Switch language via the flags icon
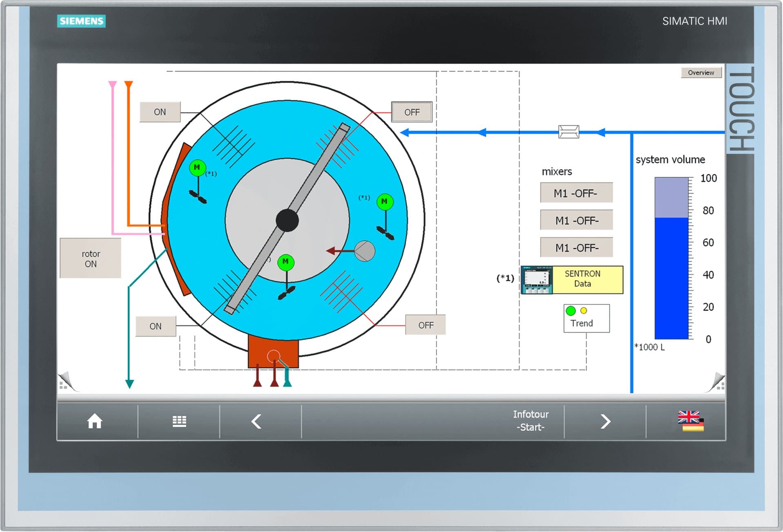The image size is (783, 532). (x=691, y=421)
